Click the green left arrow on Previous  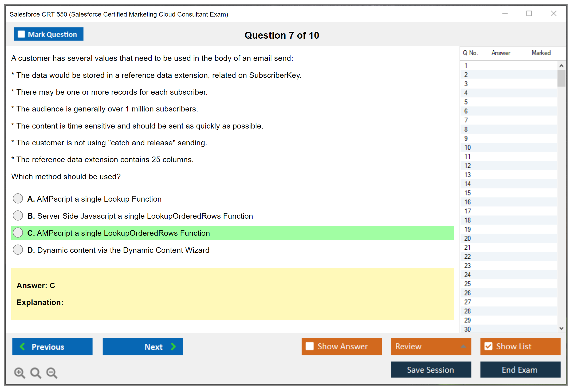[x=22, y=346]
